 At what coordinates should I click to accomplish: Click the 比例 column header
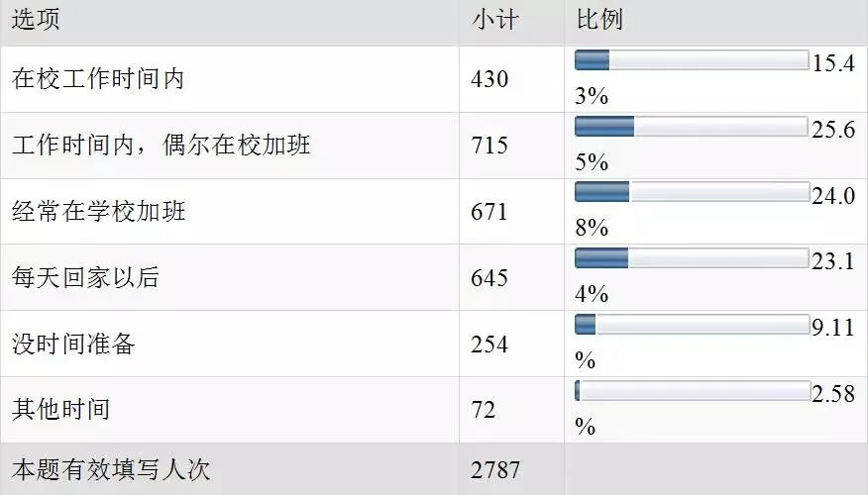(599, 20)
